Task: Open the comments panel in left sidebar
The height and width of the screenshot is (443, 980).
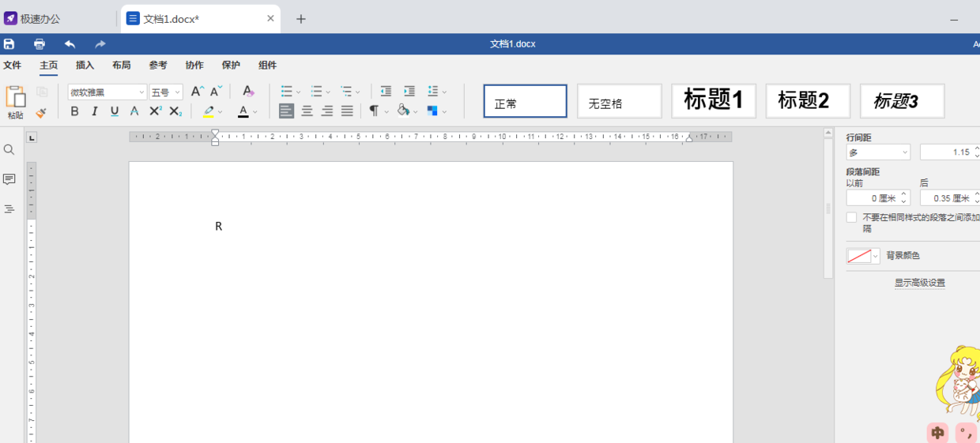Action: (x=9, y=180)
